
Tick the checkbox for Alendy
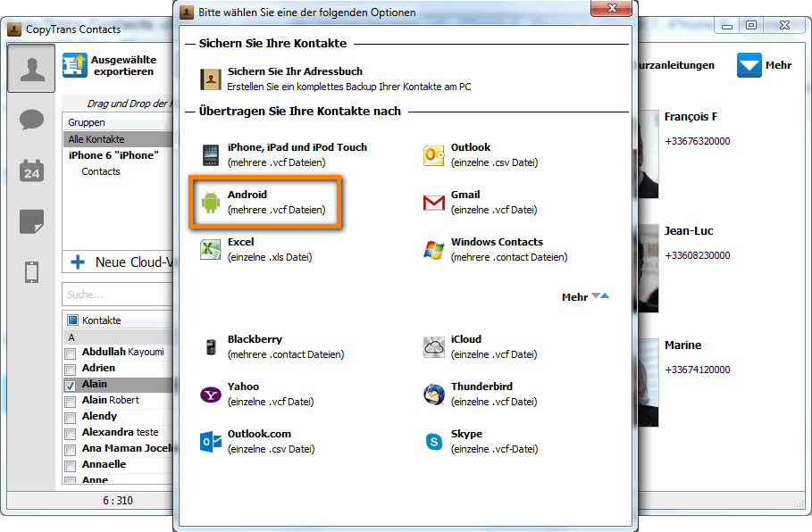coord(70,418)
